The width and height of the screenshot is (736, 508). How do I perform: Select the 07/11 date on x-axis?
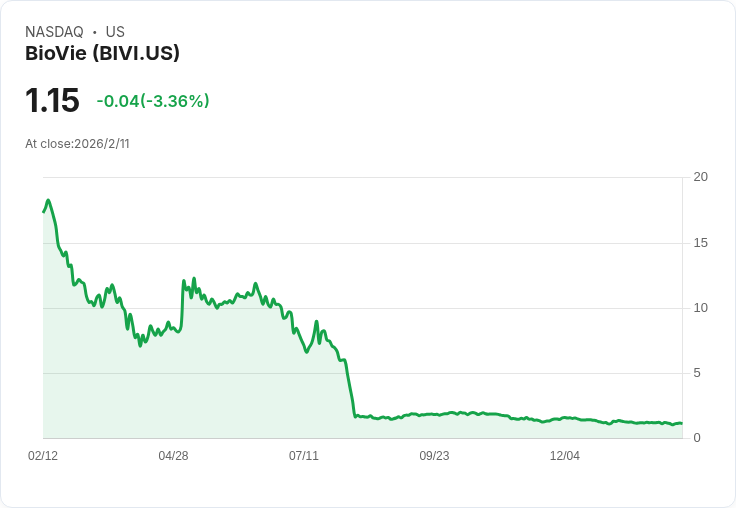pos(304,456)
